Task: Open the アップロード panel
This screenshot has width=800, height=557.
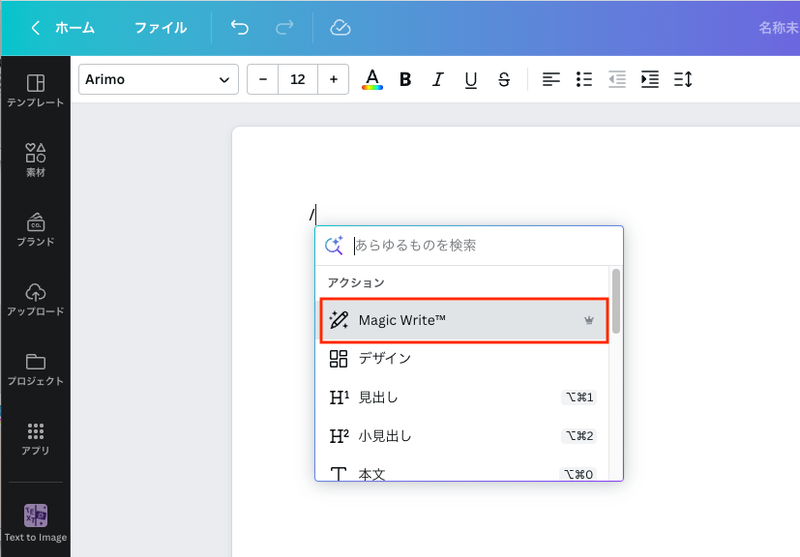Action: 36,299
